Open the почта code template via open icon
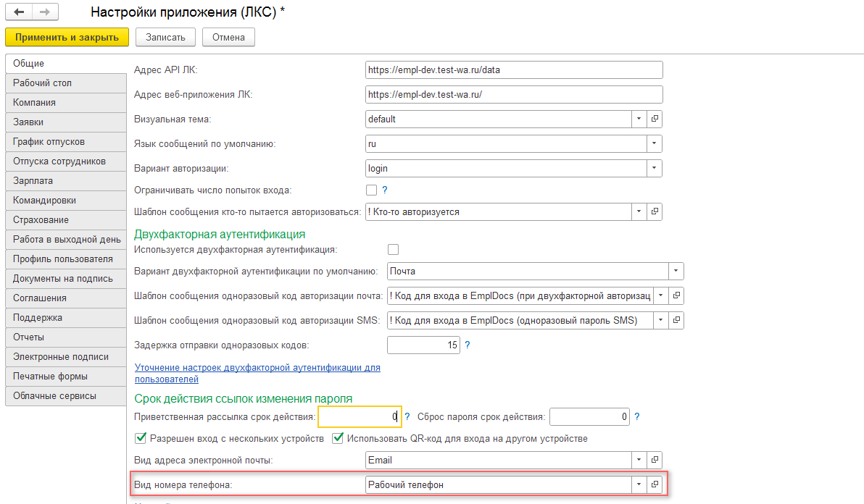Viewport: 864px width, 504px height. pos(676,295)
